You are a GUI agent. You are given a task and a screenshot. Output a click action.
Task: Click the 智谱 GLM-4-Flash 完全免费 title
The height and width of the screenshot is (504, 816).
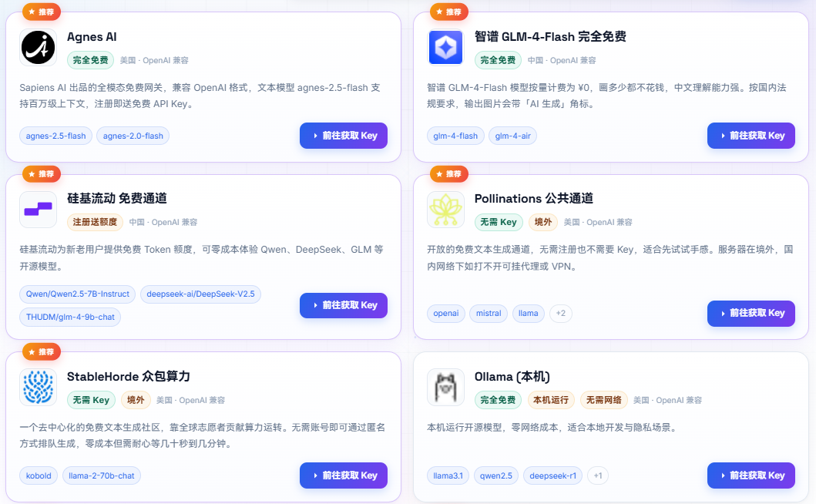point(550,37)
